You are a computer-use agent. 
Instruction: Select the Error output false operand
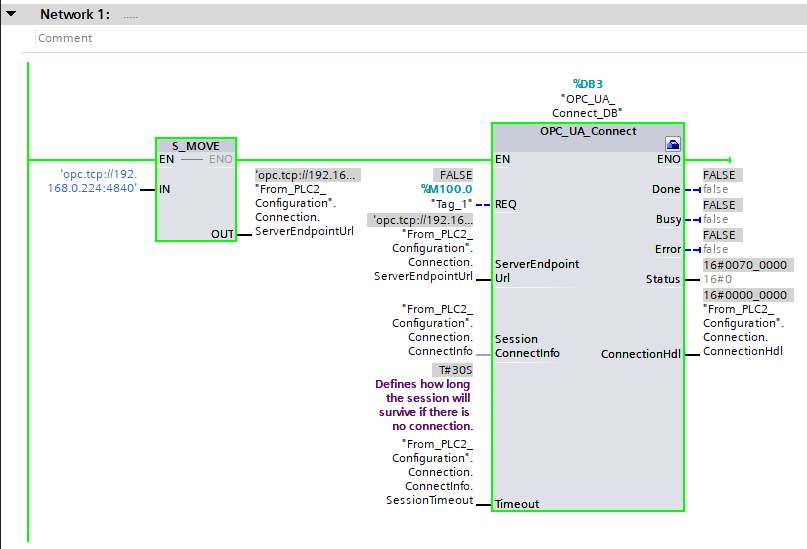point(716,249)
